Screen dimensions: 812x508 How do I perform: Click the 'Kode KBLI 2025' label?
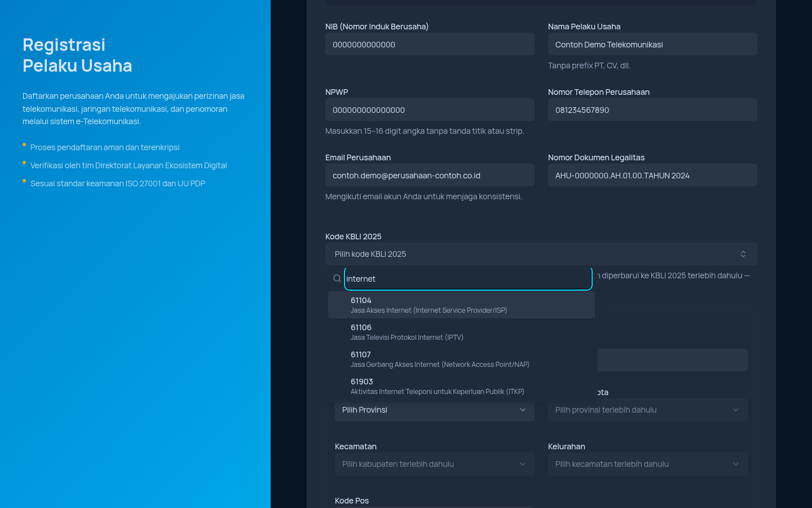[x=353, y=237]
